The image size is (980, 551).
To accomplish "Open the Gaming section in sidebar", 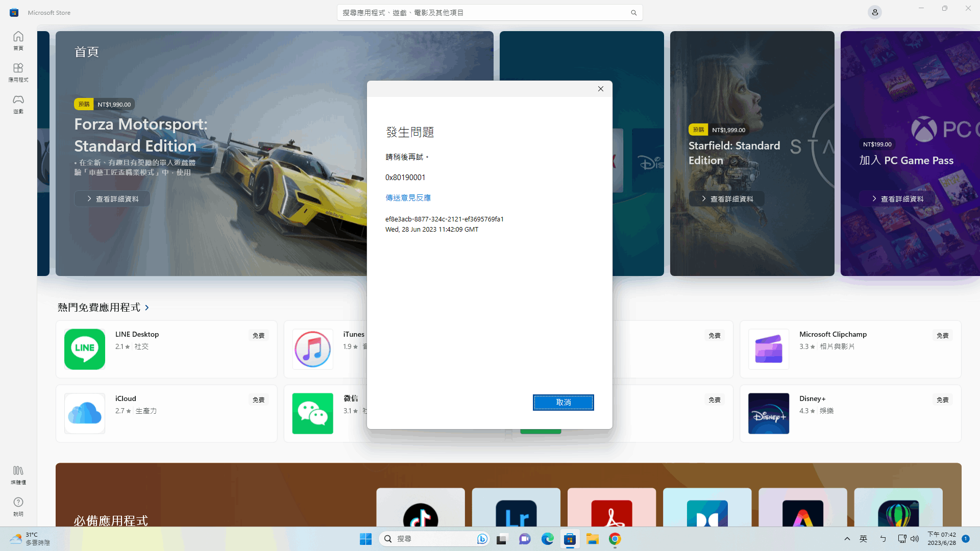I will [x=18, y=104].
